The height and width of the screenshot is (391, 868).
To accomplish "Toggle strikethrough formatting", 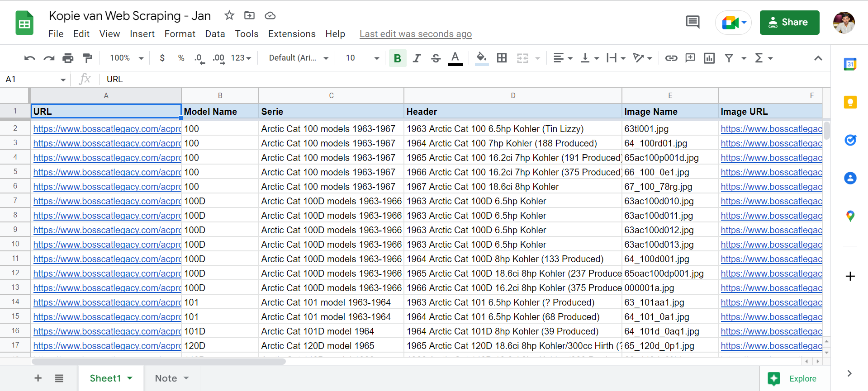I will coord(436,58).
